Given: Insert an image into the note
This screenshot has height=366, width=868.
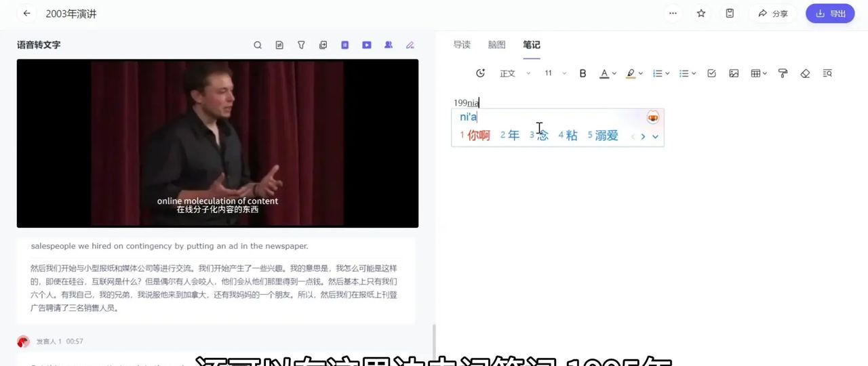Looking at the screenshot, I should click(x=734, y=73).
